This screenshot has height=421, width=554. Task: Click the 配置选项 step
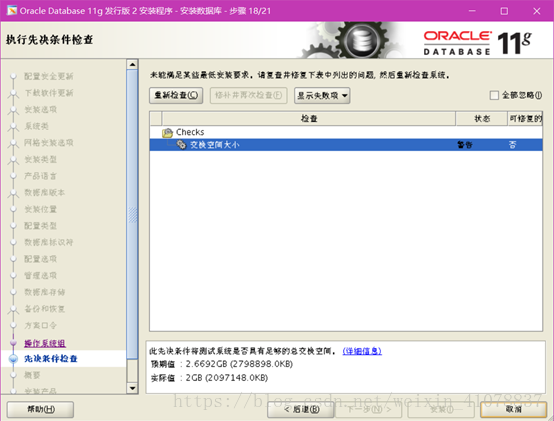pyautogui.click(x=40, y=259)
